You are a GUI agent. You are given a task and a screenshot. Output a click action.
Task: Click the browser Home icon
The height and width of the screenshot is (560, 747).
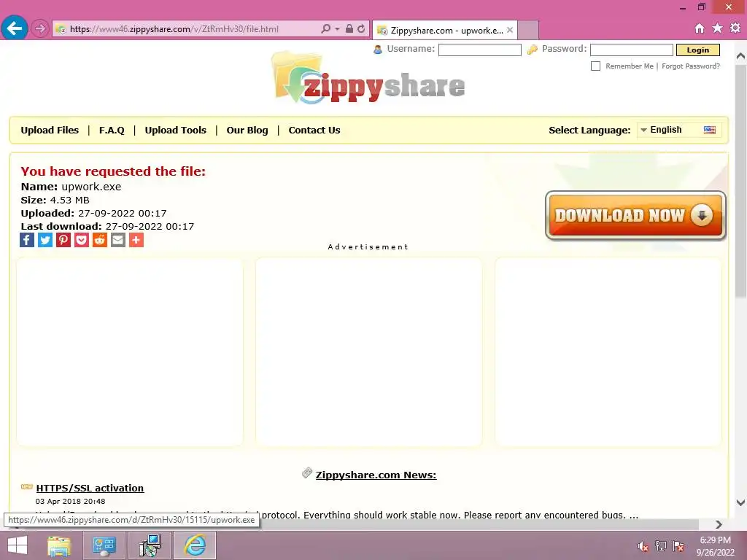(700, 28)
